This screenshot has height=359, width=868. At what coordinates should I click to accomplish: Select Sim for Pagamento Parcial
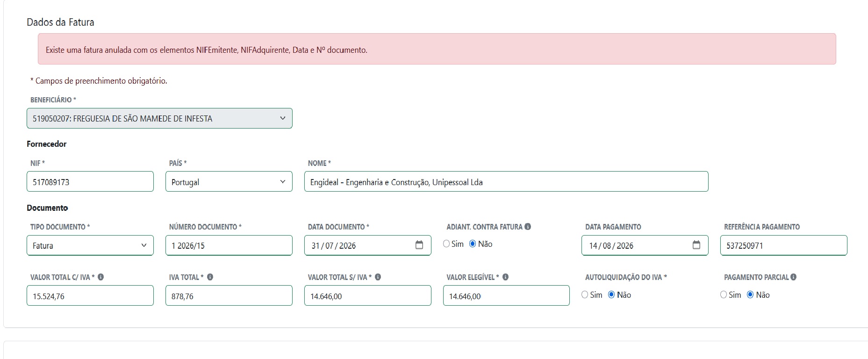724,294
